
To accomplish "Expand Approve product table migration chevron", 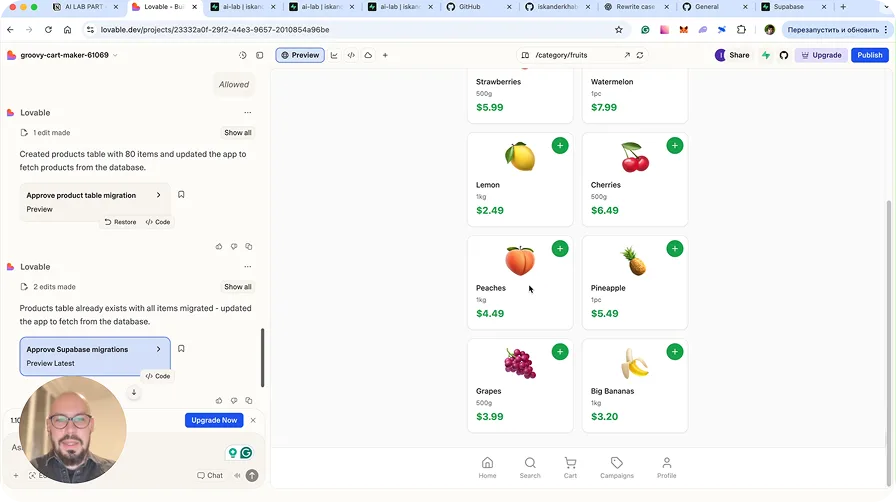I will (x=158, y=195).
